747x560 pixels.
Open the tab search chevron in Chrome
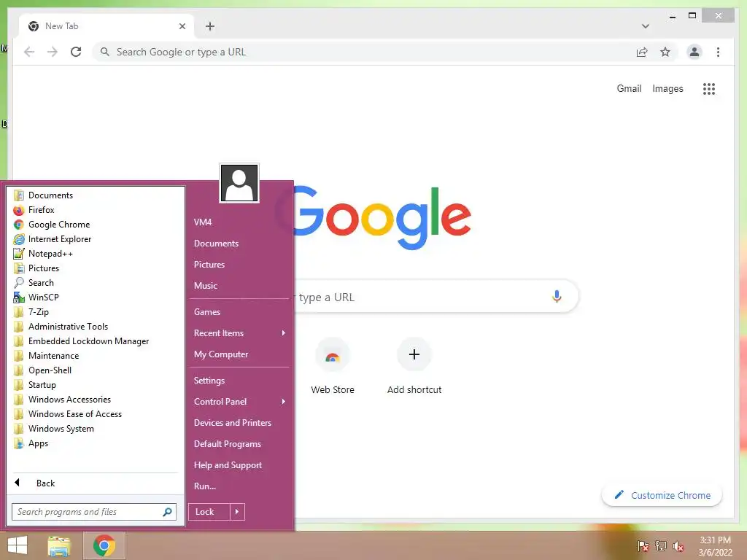(645, 26)
